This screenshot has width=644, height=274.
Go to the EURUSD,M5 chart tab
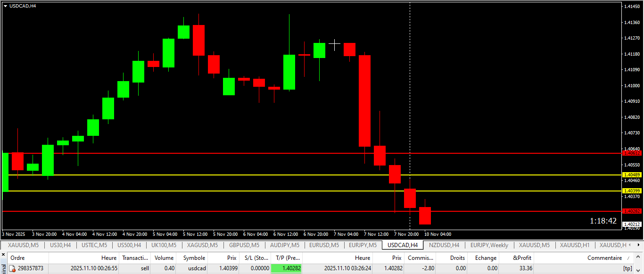(x=324, y=245)
